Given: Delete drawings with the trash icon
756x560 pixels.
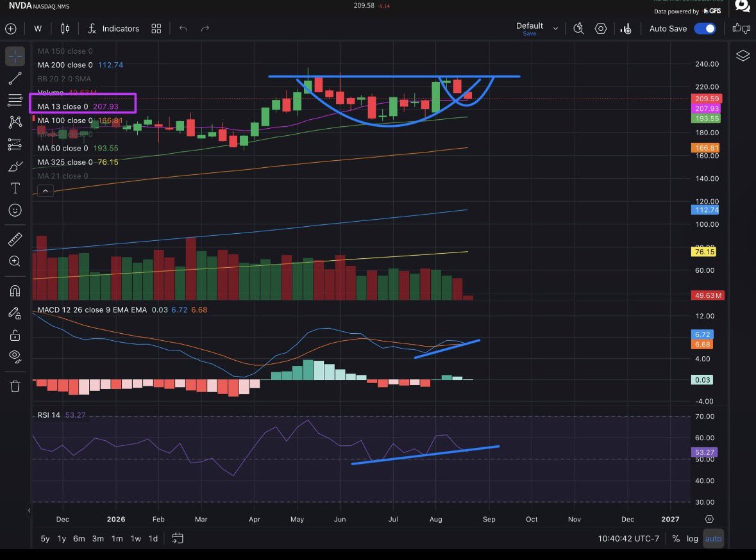Looking at the screenshot, I should click(x=15, y=386).
